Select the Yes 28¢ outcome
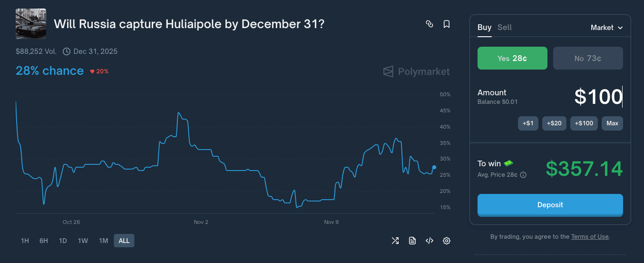644x263 pixels. click(512, 58)
